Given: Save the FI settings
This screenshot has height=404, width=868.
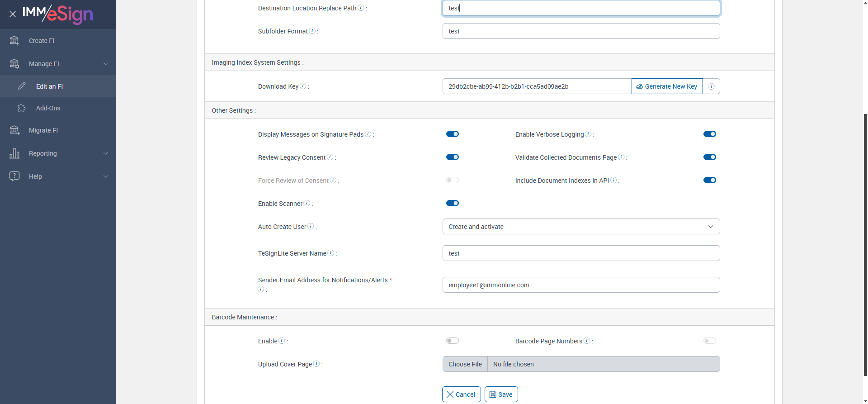Looking at the screenshot, I should click(501, 394).
